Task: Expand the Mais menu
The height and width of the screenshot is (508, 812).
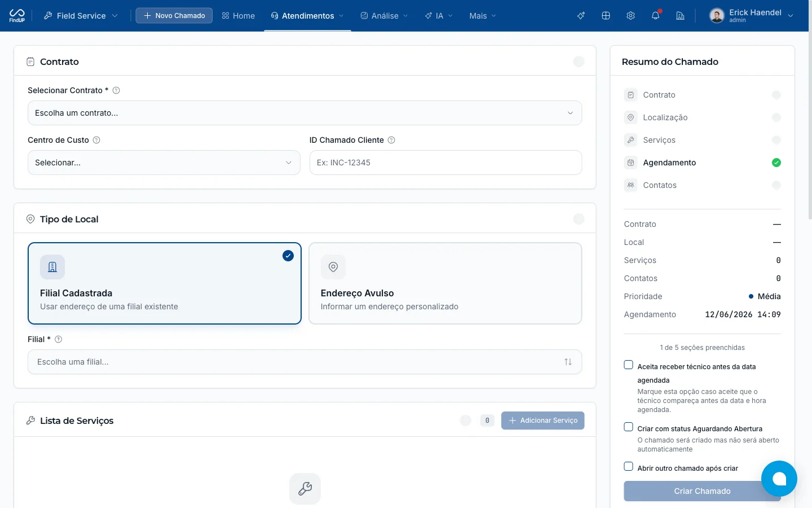Action: (x=483, y=16)
